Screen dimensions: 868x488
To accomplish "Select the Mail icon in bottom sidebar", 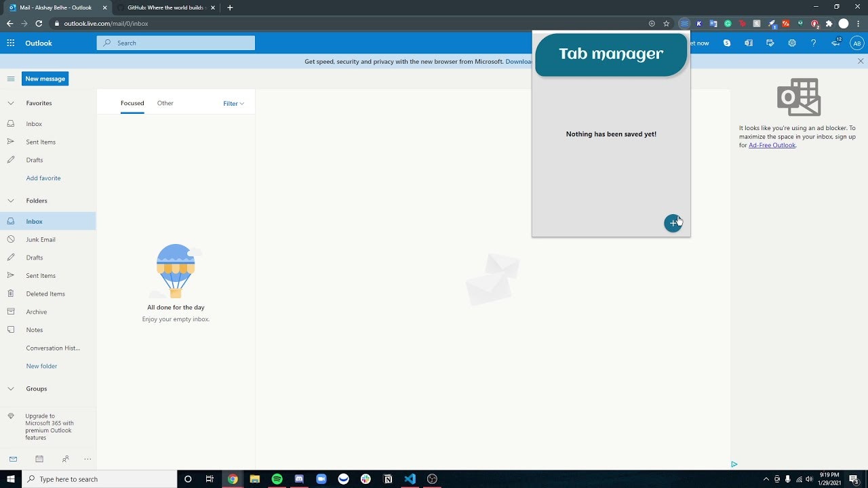I will [x=13, y=459].
